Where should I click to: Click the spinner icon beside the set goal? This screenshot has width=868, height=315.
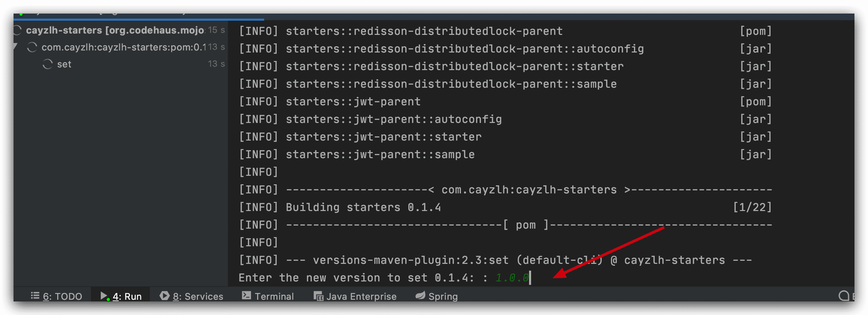pos(48,64)
